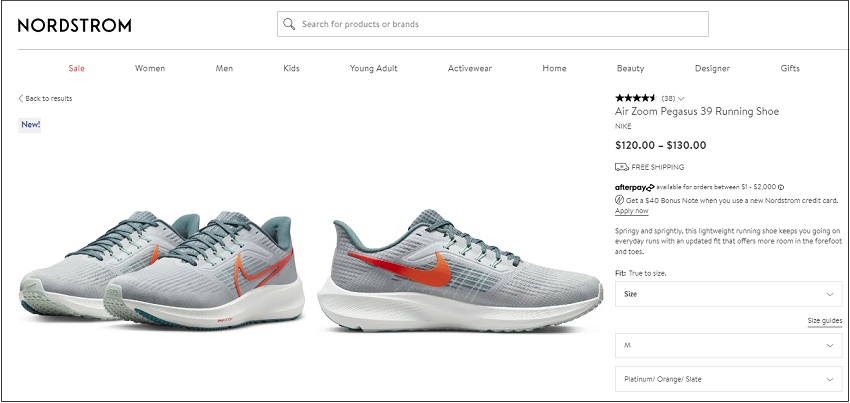Open the Women menu

pos(150,68)
